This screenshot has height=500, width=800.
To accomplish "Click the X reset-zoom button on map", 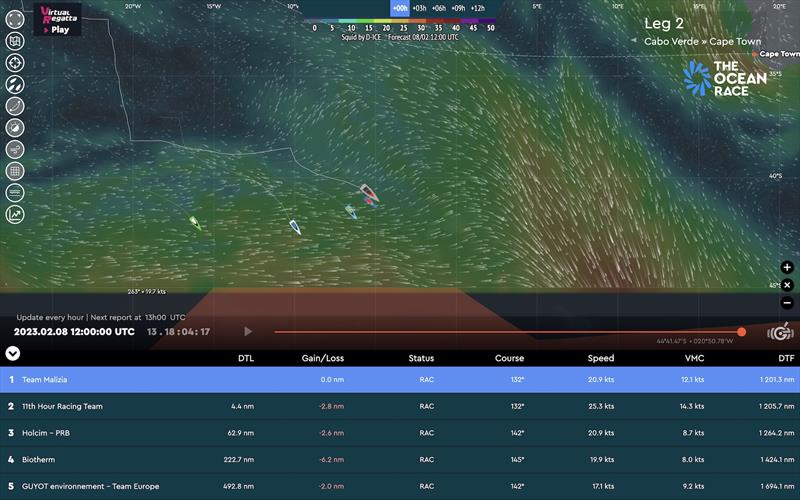I will pos(787,285).
